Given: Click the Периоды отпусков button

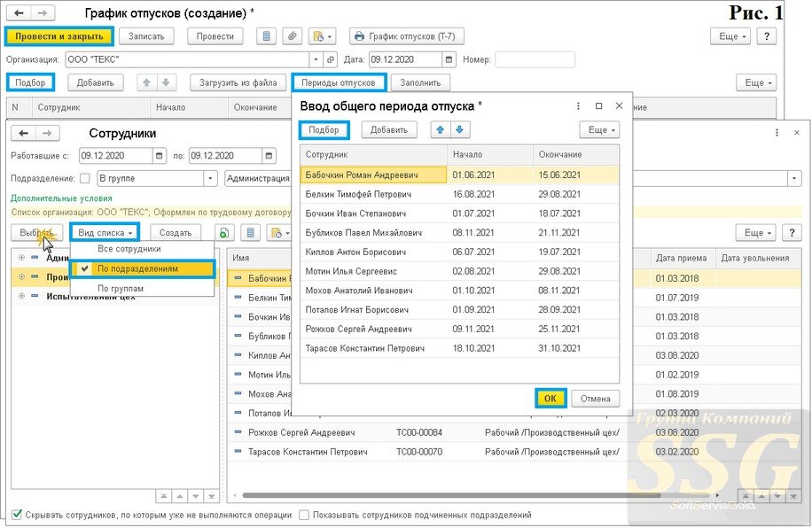Looking at the screenshot, I should point(339,82).
